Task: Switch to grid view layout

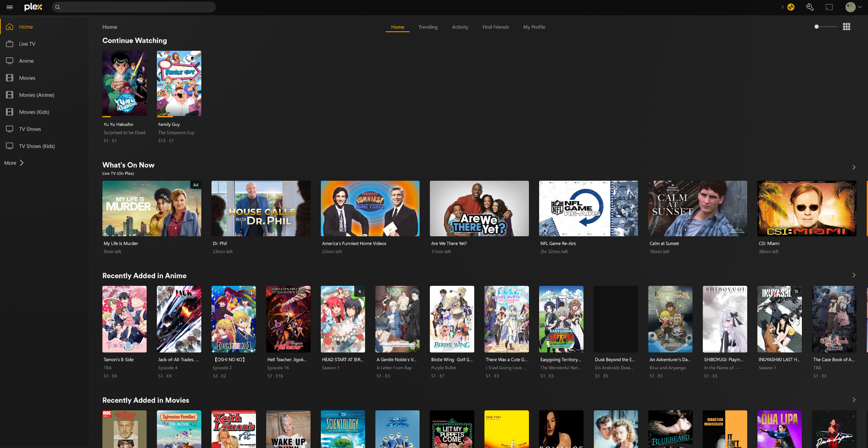Action: tap(847, 26)
